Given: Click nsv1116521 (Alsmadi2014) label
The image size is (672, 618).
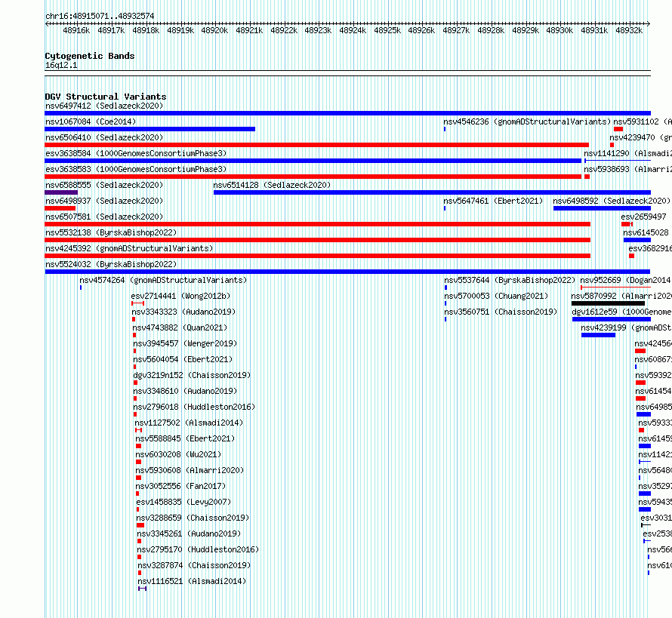Looking at the screenshot, I should 192,581.
